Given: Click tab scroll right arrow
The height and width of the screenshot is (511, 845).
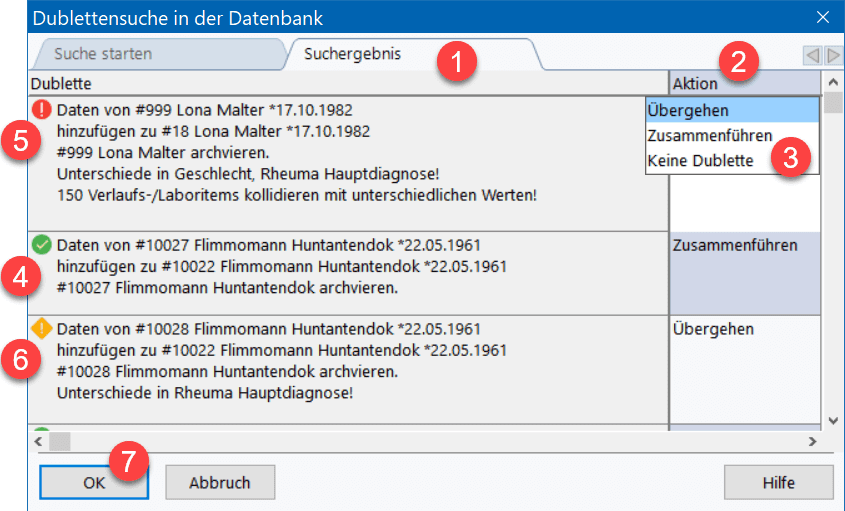Looking at the screenshot, I should (x=833, y=54).
